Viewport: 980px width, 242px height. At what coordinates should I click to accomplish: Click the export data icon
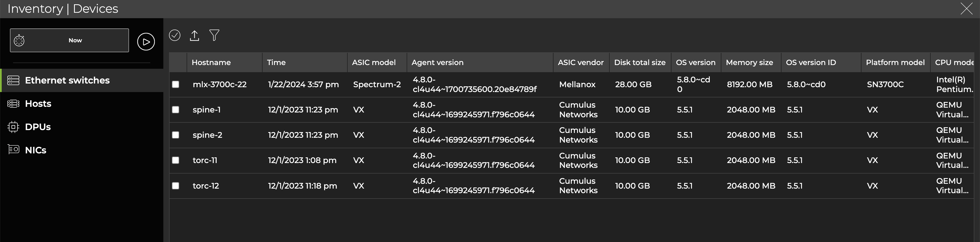(195, 35)
